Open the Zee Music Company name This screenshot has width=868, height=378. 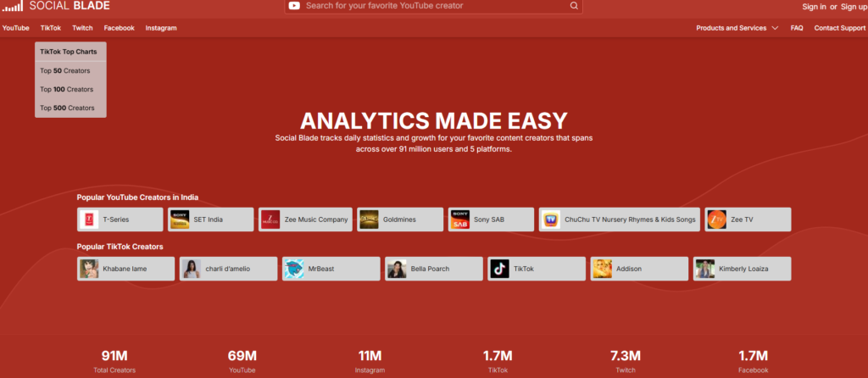pos(316,220)
